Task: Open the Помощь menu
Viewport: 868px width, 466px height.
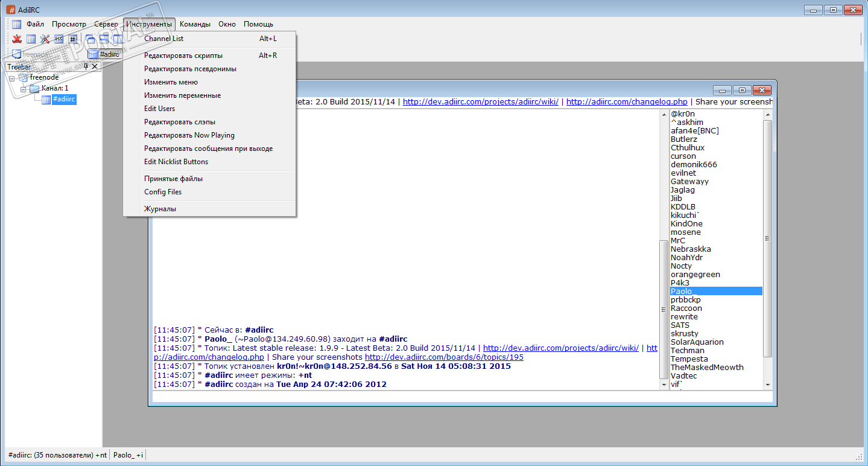Action: (258, 24)
